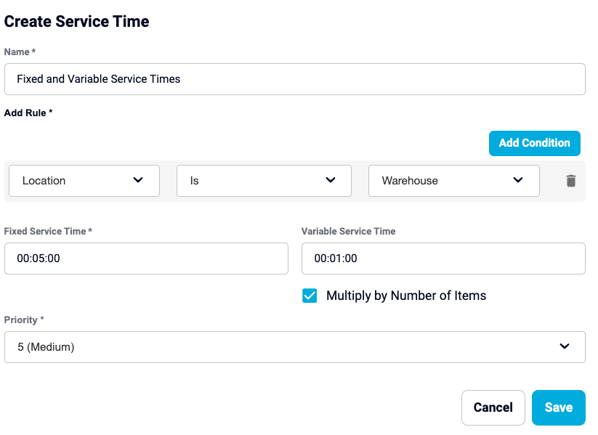Click the chevron arrow in Warehouse dropdown
598x435 pixels.
click(518, 180)
